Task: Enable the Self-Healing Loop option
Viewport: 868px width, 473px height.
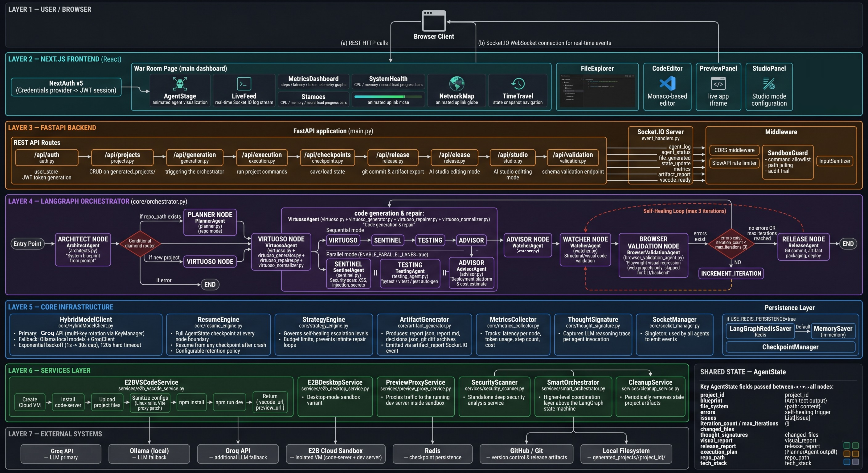Action: point(685,211)
